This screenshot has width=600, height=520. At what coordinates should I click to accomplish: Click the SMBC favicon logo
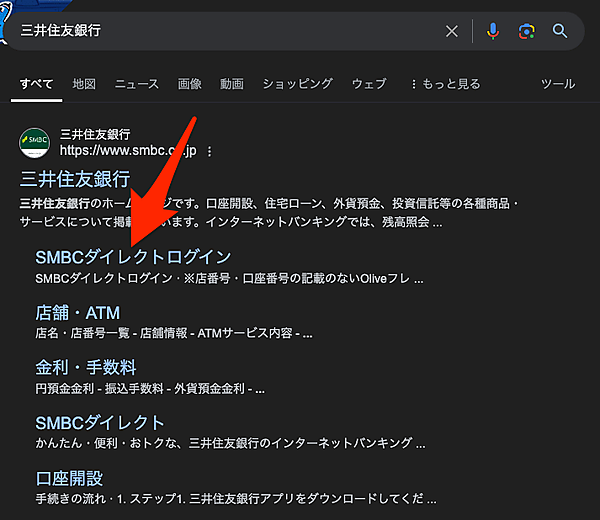pos(34,143)
